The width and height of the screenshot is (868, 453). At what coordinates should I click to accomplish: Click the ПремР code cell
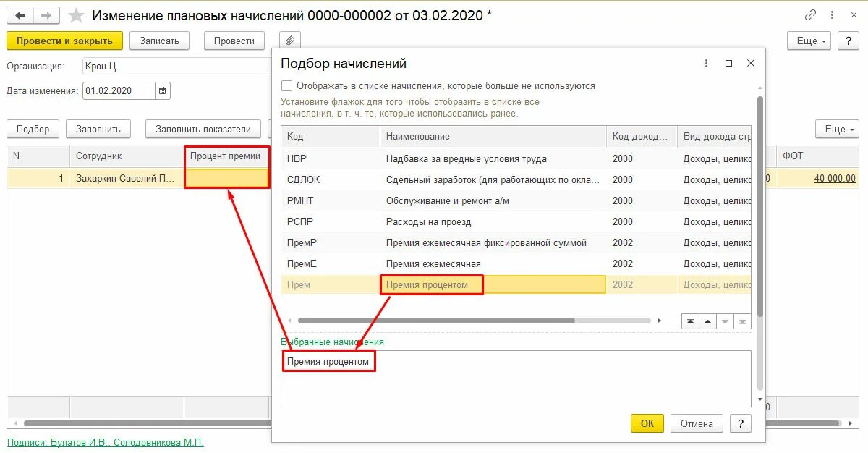click(331, 243)
